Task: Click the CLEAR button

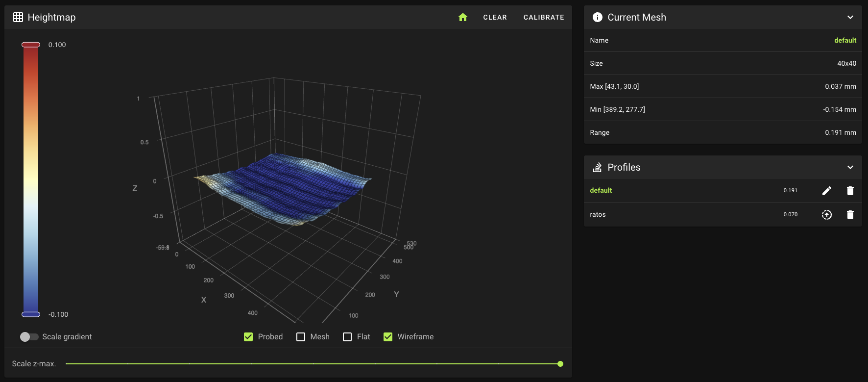Action: point(495,17)
